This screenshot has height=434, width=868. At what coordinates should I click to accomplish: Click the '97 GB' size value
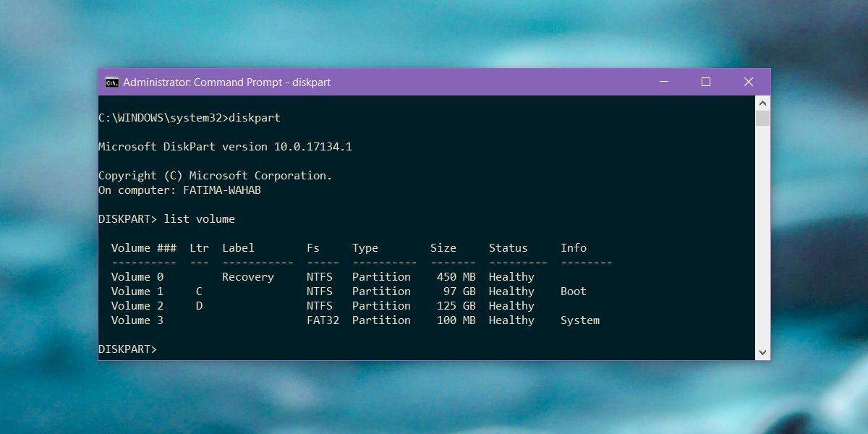tap(459, 292)
